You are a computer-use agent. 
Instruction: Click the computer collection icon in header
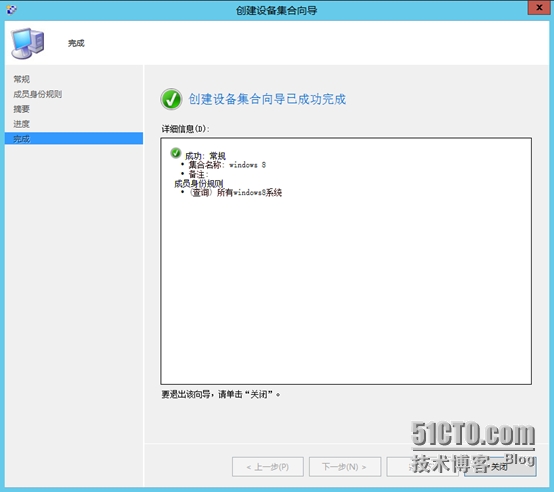28,43
